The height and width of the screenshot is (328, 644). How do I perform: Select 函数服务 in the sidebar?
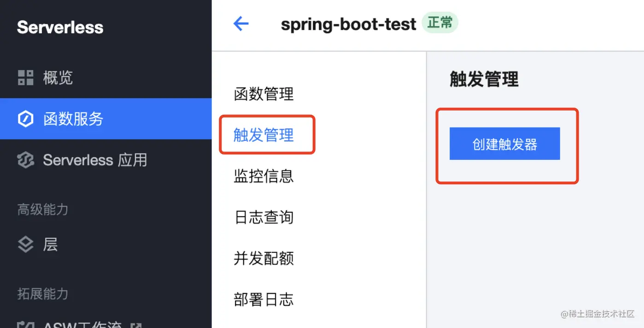pos(73,119)
